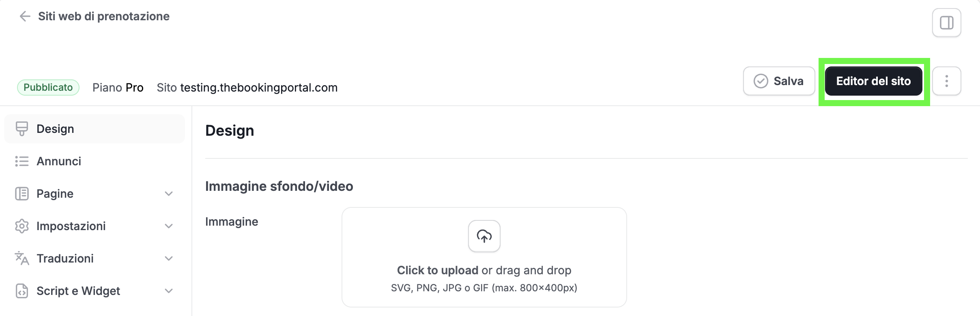Open the Editor del sito button
Image resolution: width=980 pixels, height=316 pixels.
click(x=873, y=81)
